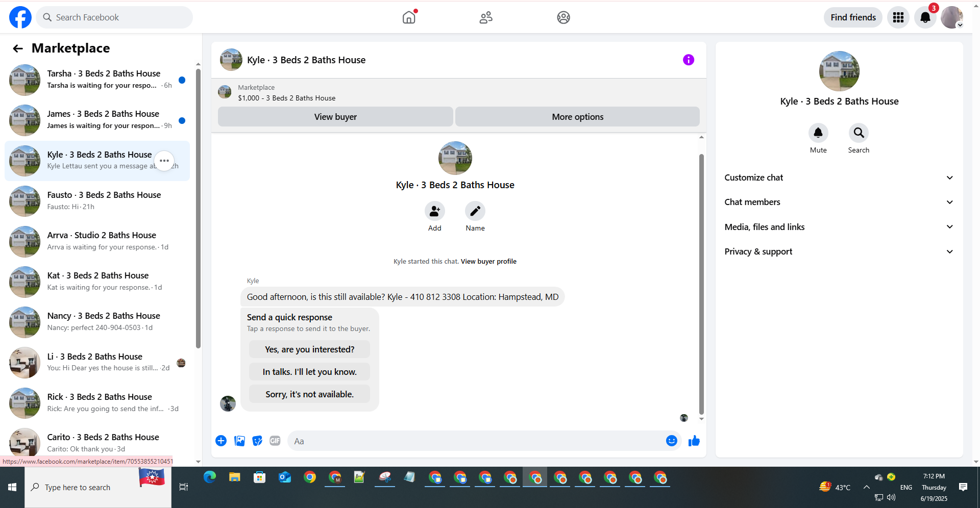Send 'Sorry, it's not available.' response
The width and height of the screenshot is (980, 508).
coord(309,394)
